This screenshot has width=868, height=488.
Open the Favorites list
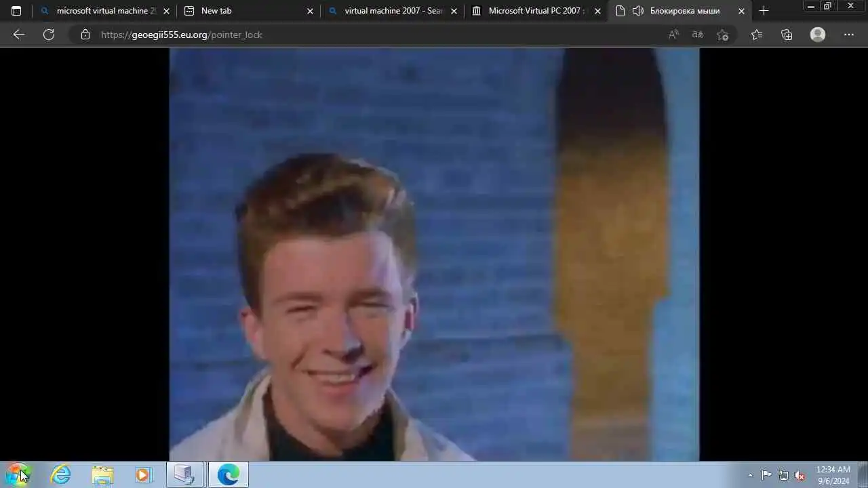click(x=757, y=35)
